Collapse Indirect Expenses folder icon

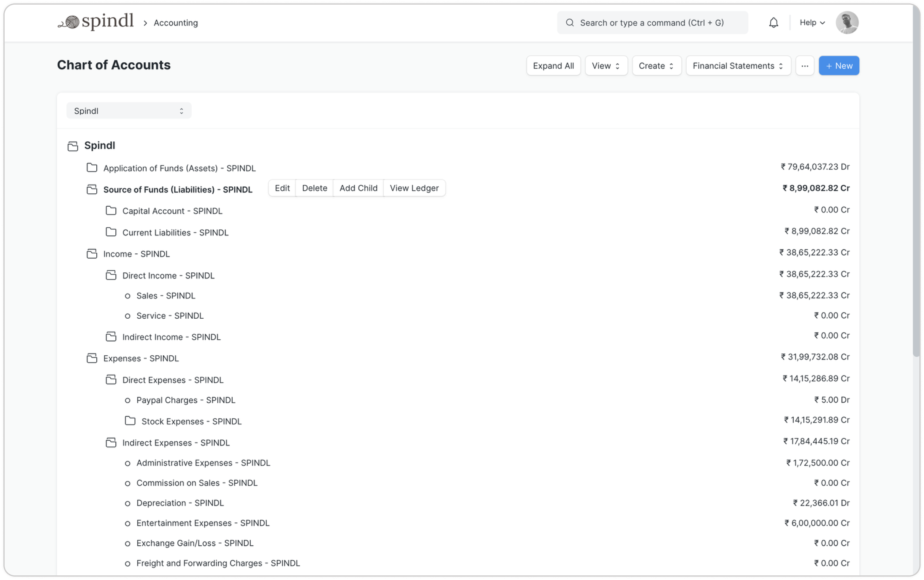(111, 442)
